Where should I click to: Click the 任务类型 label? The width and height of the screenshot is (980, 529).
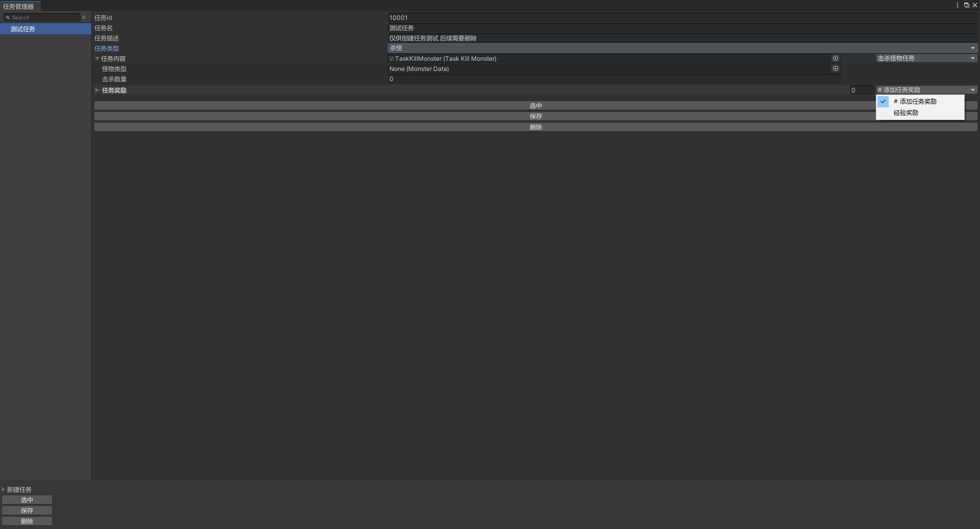pos(107,49)
